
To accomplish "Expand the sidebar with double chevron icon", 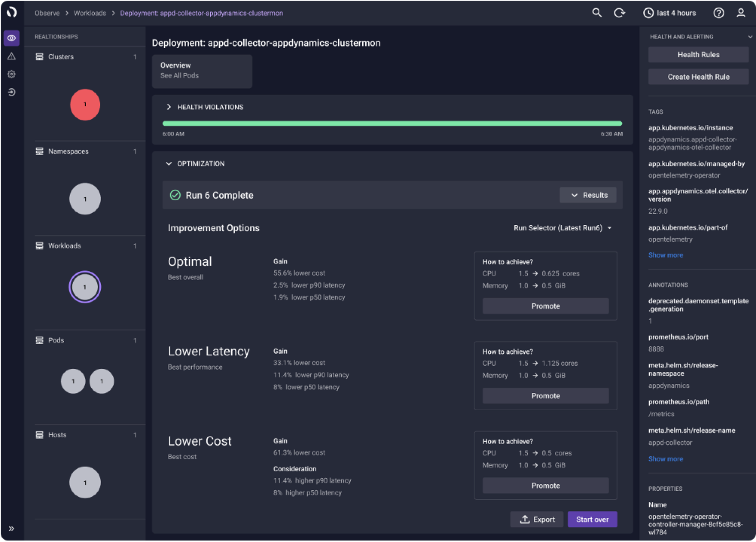I will coord(11,528).
